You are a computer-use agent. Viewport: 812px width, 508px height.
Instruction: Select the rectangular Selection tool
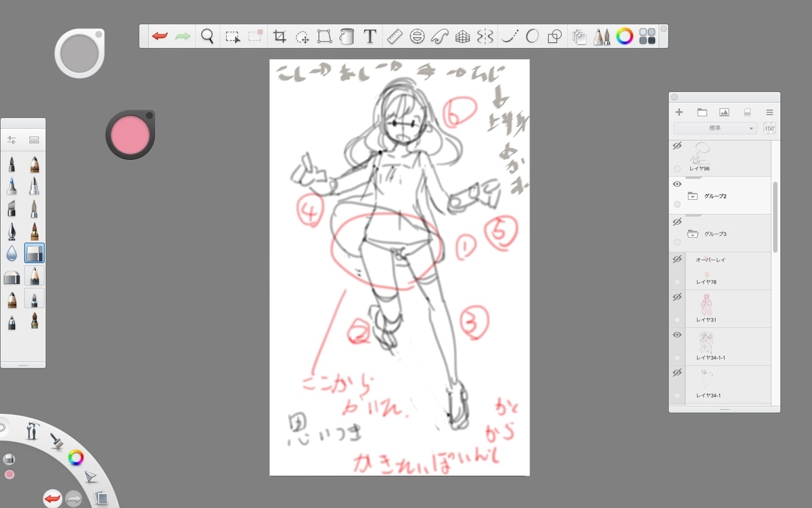(233, 37)
